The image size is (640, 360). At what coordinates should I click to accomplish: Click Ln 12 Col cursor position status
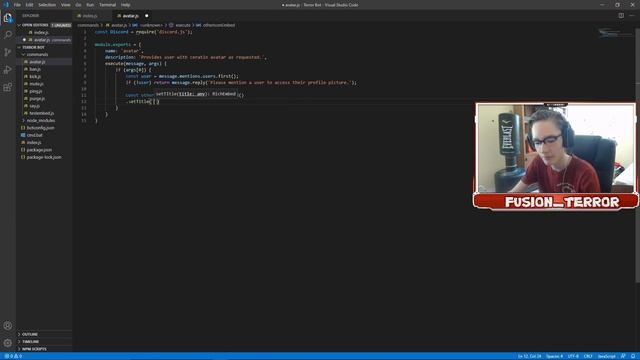pos(529,356)
